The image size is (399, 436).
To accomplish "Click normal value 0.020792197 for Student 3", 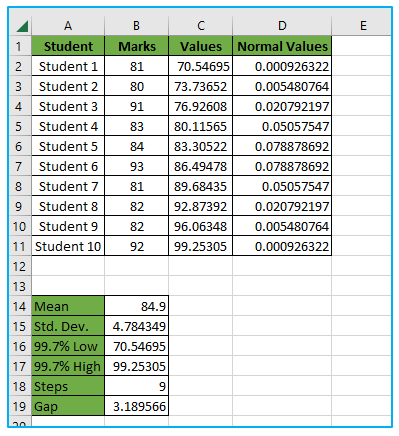I will click(282, 106).
